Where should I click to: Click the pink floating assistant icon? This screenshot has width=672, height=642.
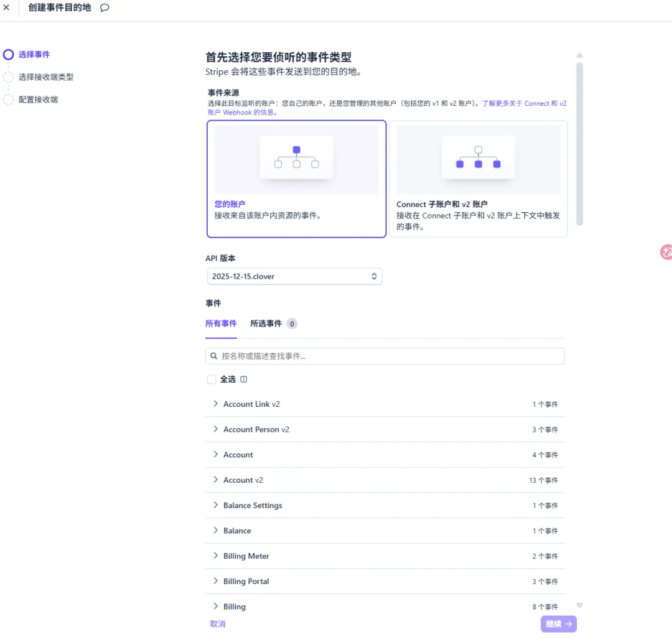666,252
